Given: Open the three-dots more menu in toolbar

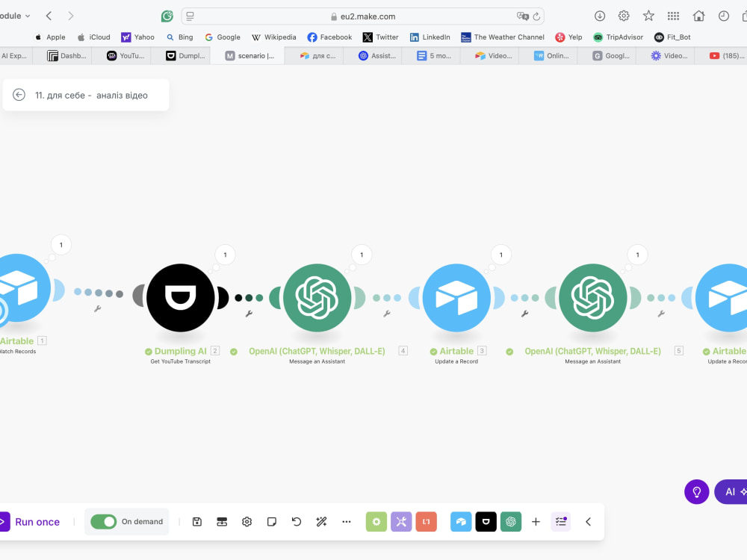Looking at the screenshot, I should 347,522.
